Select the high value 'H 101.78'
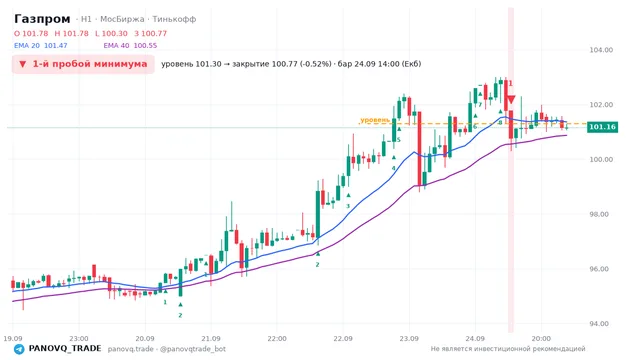 pos(71,33)
